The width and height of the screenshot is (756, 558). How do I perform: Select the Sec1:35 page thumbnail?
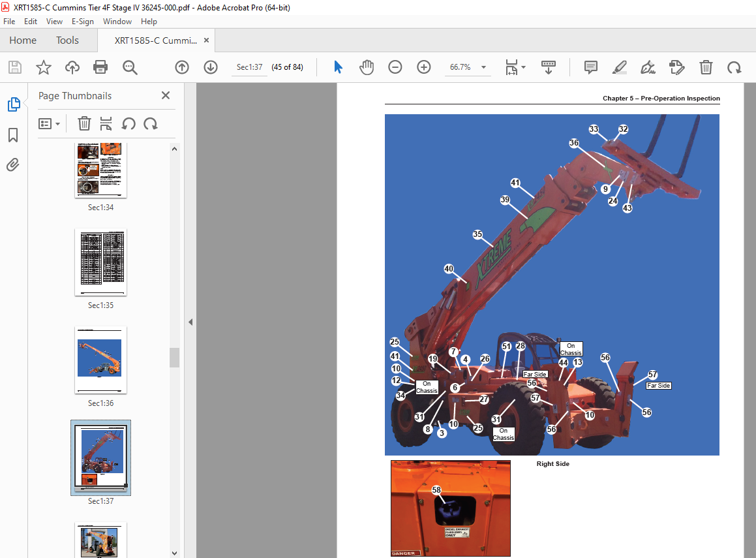click(100, 262)
